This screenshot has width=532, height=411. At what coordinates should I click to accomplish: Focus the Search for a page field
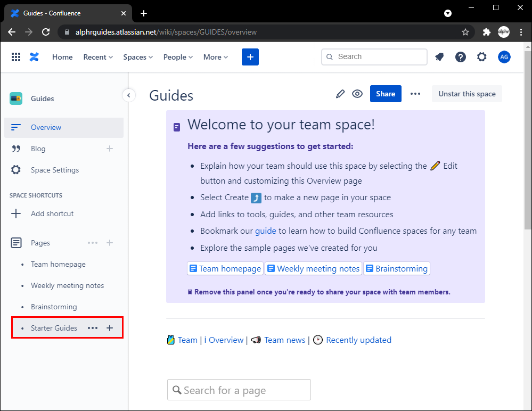(239, 390)
